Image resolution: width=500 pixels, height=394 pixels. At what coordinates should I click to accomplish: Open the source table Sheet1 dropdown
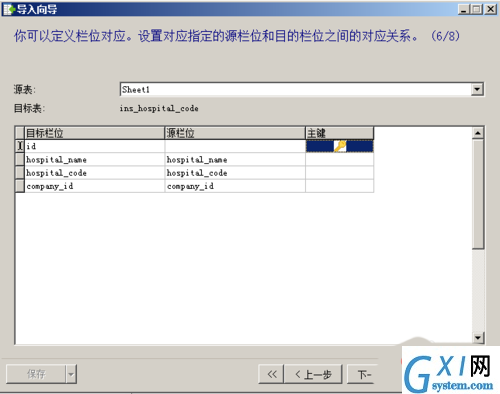click(477, 89)
